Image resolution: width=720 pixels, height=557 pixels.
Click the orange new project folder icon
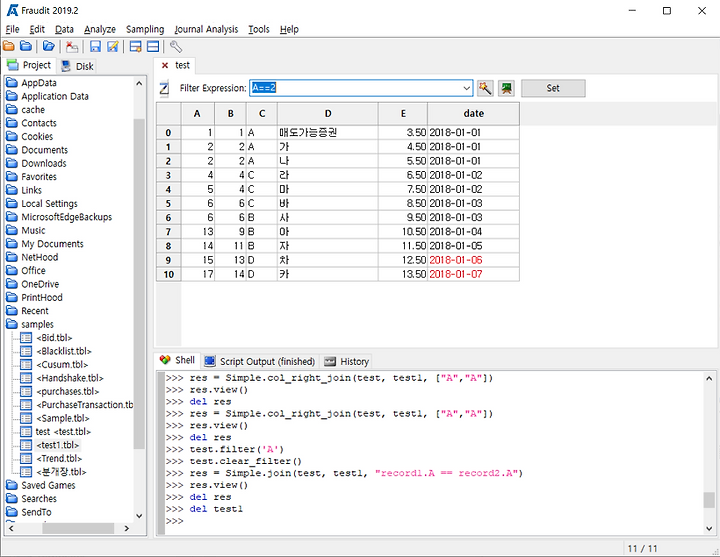click(x=9, y=46)
